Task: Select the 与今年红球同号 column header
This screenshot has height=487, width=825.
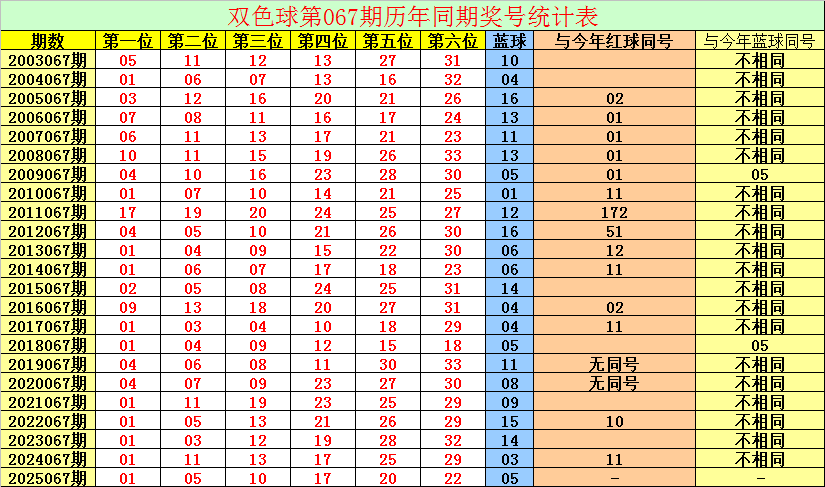Action: click(614, 41)
